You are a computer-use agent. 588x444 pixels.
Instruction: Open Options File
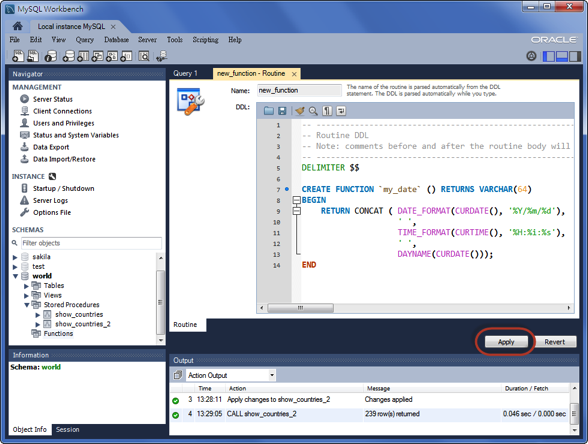click(x=52, y=212)
